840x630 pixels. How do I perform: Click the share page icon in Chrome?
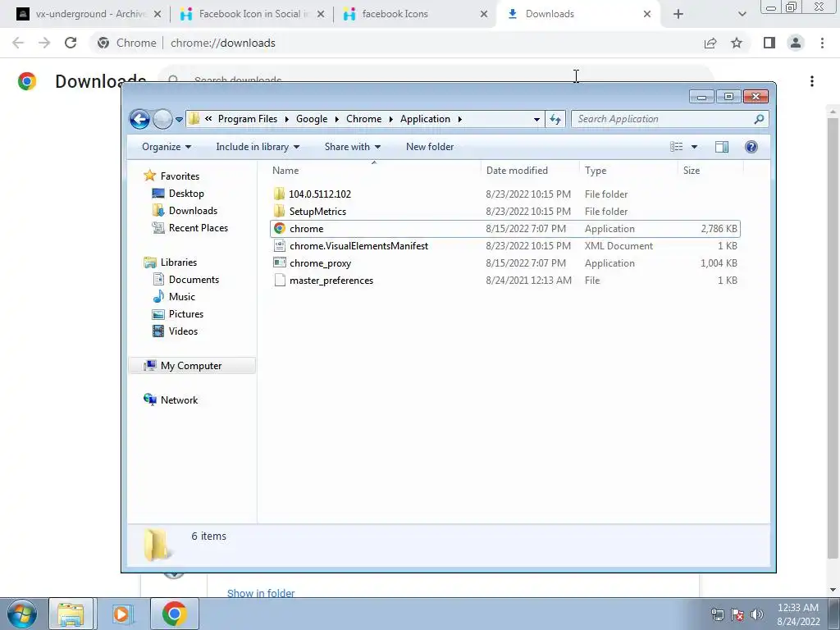click(x=710, y=43)
